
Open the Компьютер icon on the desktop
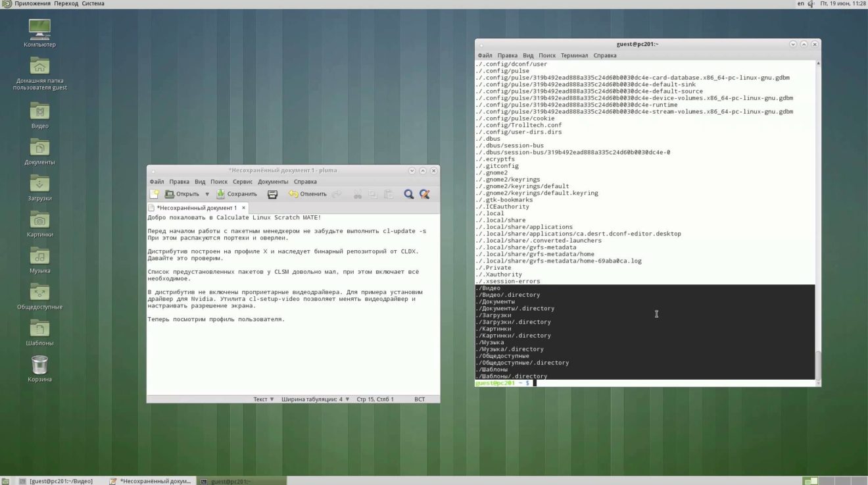pos(39,28)
